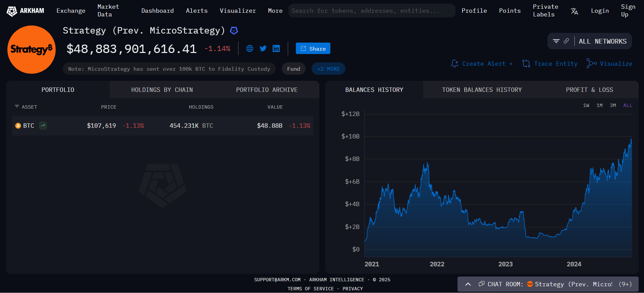Click the search tokens input field

click(371, 11)
